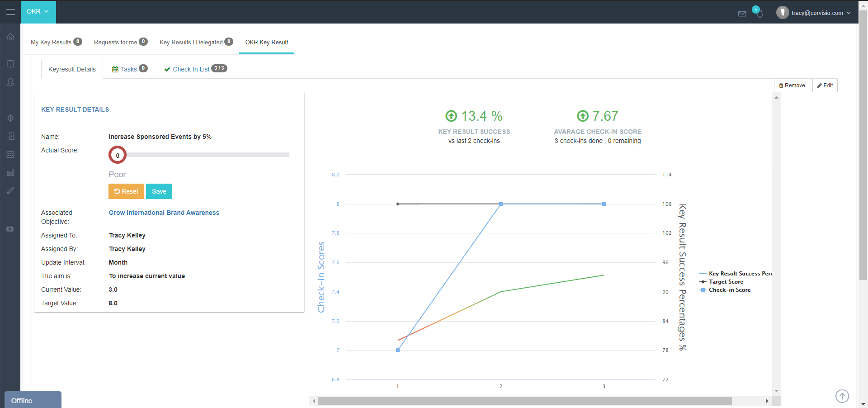
Task: Click the Target Value 8.0 text
Action: click(x=113, y=303)
